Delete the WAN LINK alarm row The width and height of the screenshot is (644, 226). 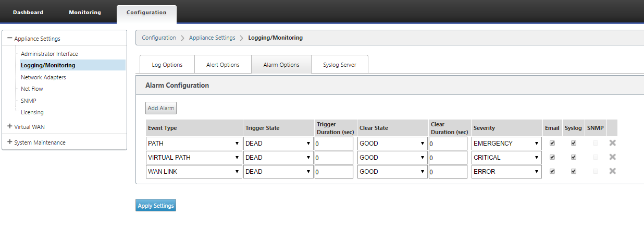[x=613, y=171]
